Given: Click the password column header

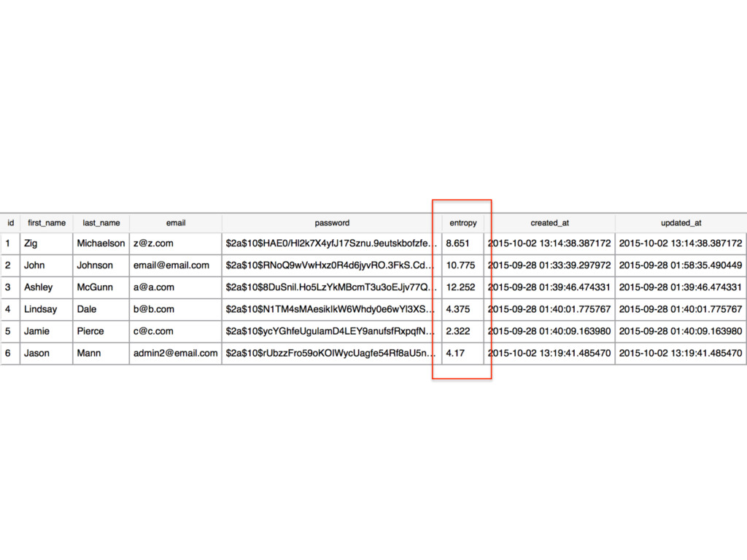Looking at the screenshot, I should click(x=332, y=223).
